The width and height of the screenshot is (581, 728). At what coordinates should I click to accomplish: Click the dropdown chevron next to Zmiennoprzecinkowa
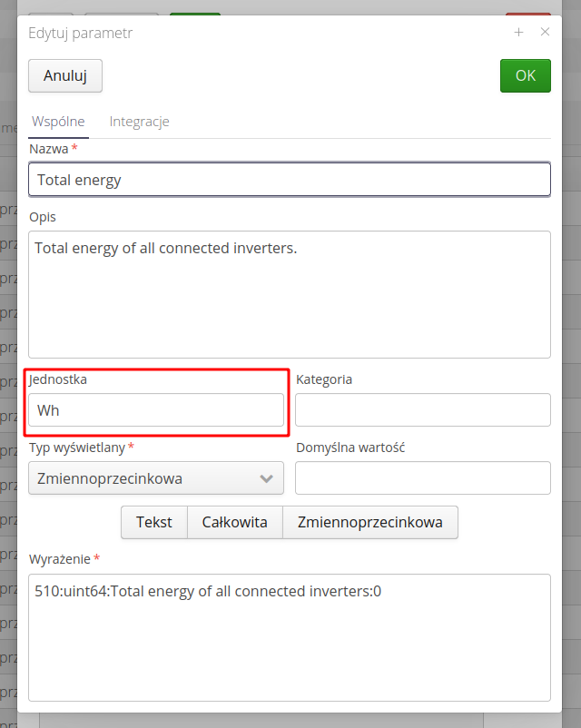point(264,477)
